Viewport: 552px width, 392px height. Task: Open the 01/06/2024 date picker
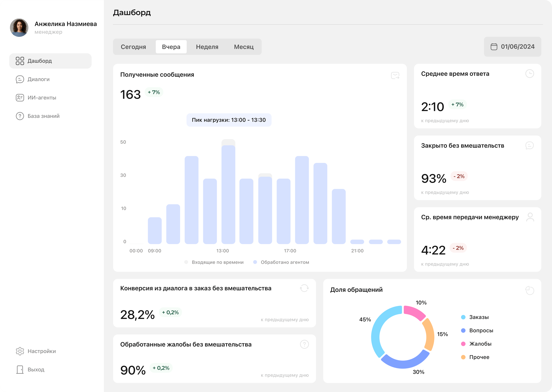coord(517,47)
